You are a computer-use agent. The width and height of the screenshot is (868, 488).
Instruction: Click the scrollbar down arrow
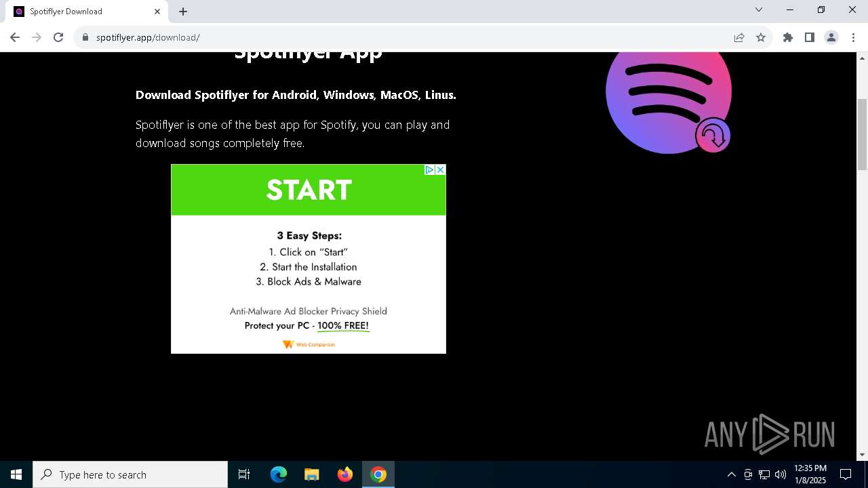(862, 455)
